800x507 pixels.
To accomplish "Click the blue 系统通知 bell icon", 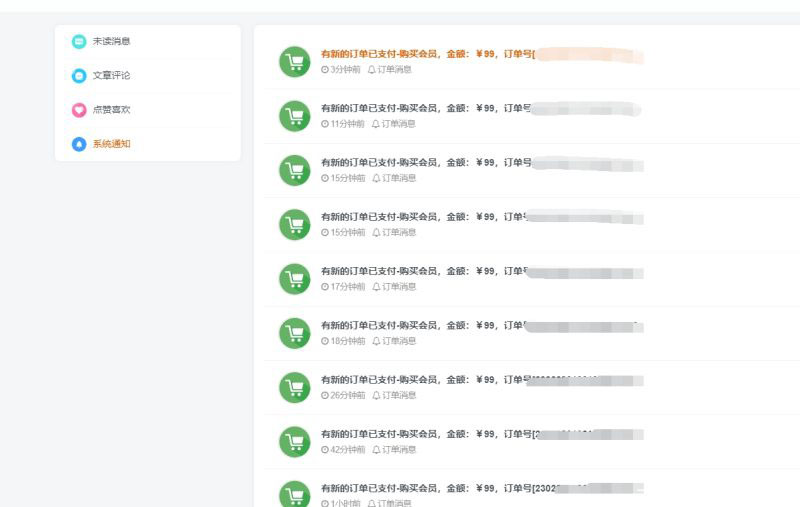I will pos(79,144).
